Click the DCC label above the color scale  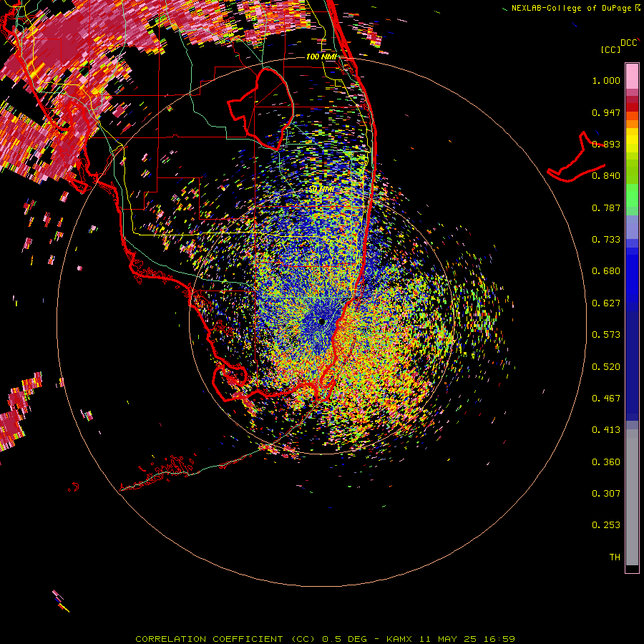point(628,43)
